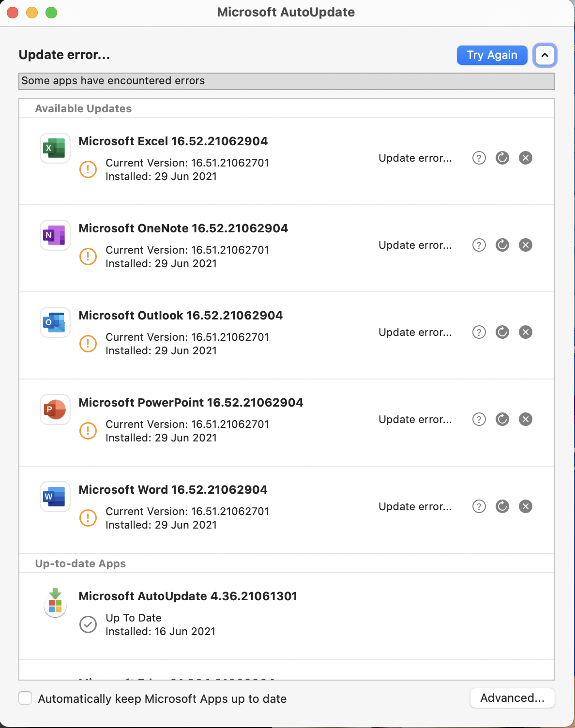Viewport: 575px width, 728px height.
Task: Click the OneNote orange warning icon
Action: click(88, 257)
